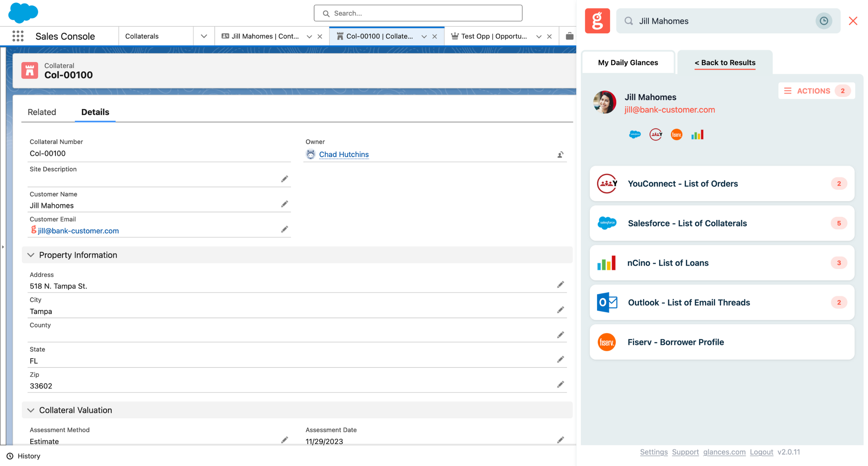Switch to the Related tab

[42, 112]
